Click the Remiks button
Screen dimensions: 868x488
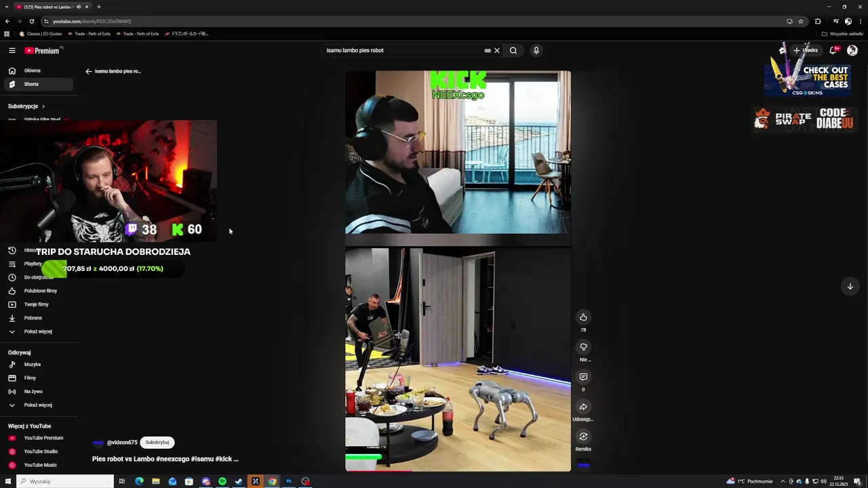[583, 436]
